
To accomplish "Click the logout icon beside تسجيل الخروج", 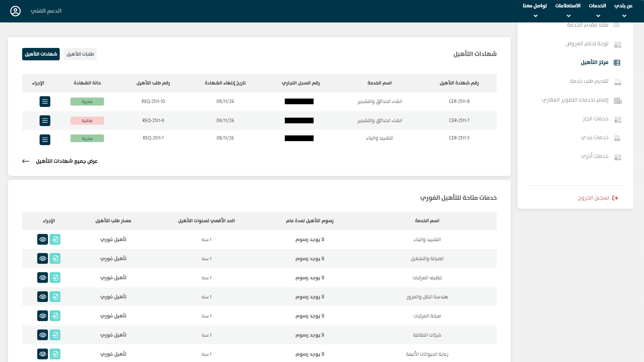I will click(615, 198).
